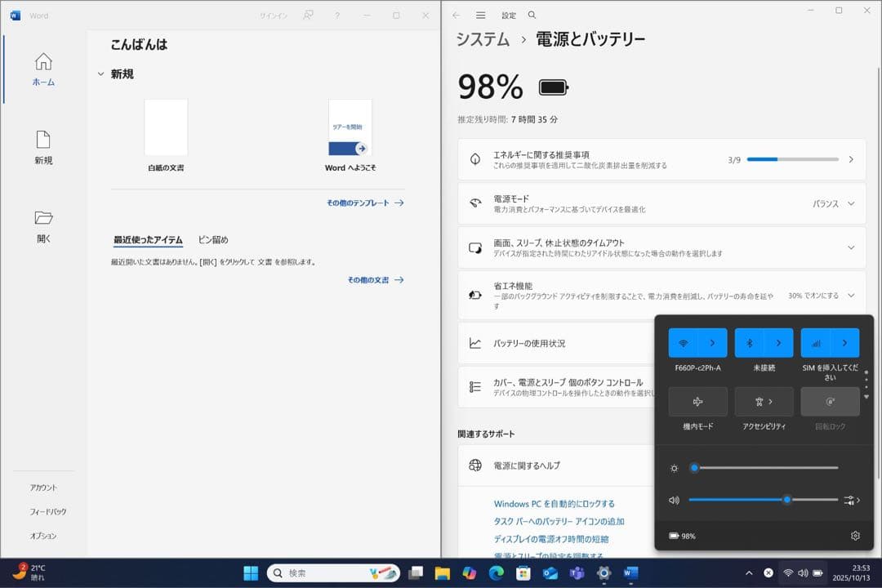Open タスク バーへのバッテリー アイコンの追加 link
This screenshot has height=588, width=882.
point(559,521)
